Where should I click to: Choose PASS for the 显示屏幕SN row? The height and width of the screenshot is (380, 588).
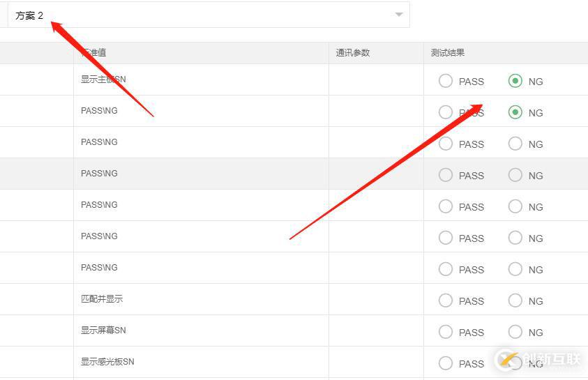(x=446, y=332)
